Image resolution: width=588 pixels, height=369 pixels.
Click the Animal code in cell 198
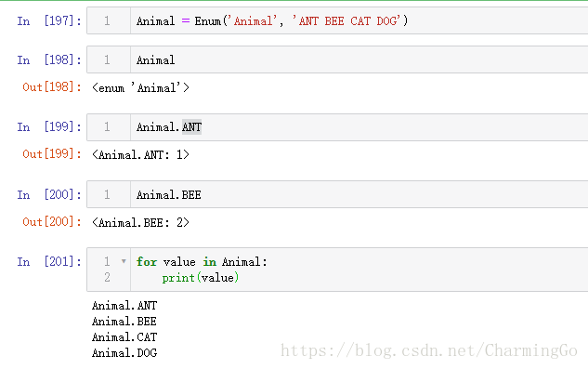(156, 60)
